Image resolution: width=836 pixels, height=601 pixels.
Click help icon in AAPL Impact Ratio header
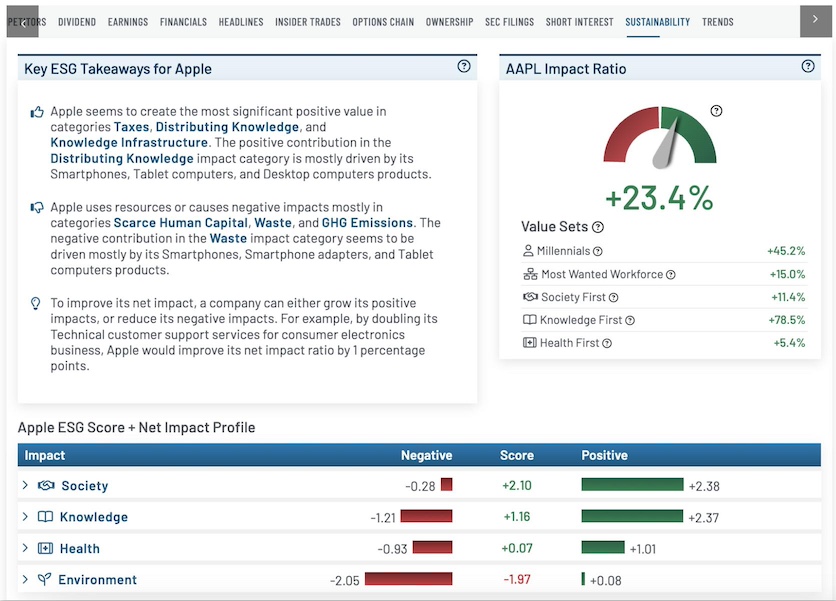click(x=808, y=66)
